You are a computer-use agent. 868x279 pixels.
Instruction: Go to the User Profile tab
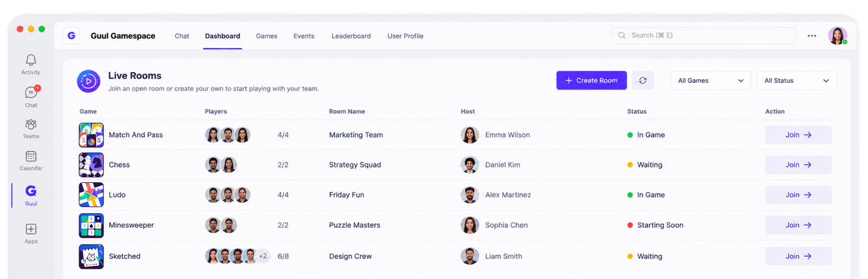pyautogui.click(x=405, y=36)
